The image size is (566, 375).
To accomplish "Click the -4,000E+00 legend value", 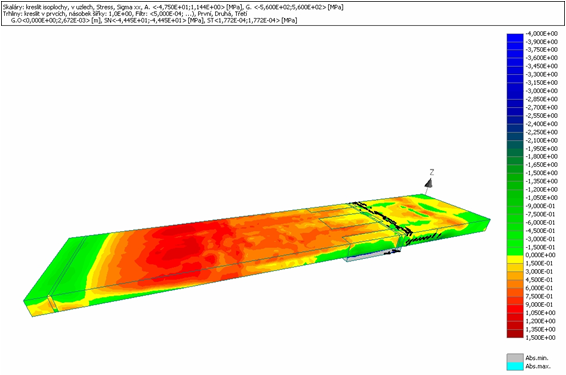I will pos(541,34).
